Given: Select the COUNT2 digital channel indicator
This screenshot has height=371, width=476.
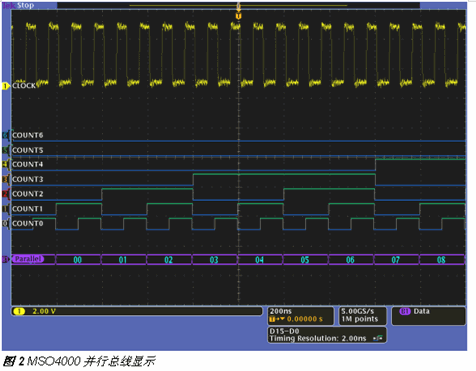Looking at the screenshot, I should (x=5, y=194).
